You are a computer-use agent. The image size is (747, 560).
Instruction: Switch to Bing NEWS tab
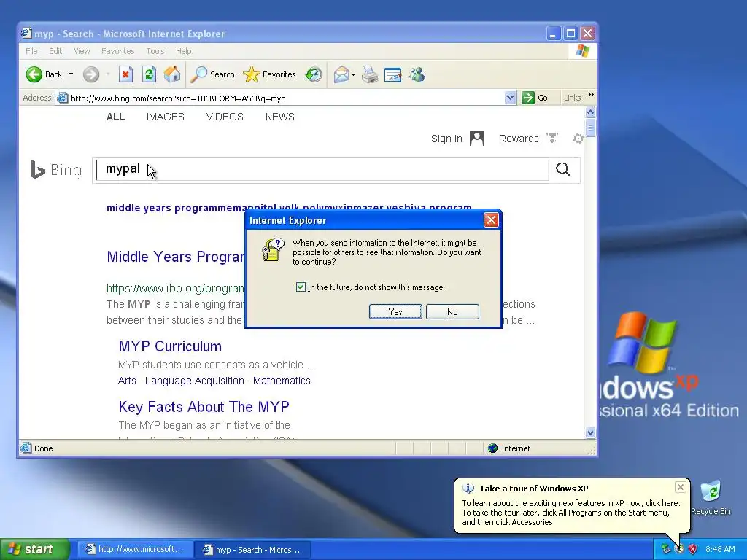pos(279,117)
